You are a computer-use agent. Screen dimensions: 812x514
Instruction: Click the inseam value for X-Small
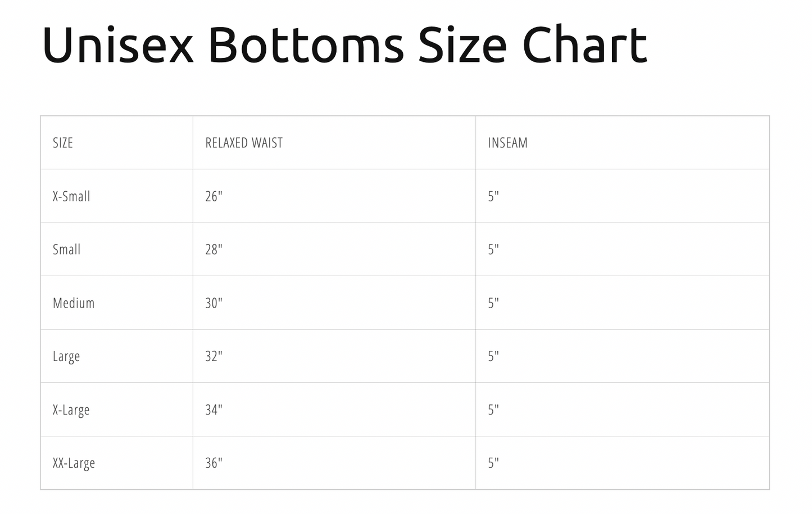[x=493, y=196]
